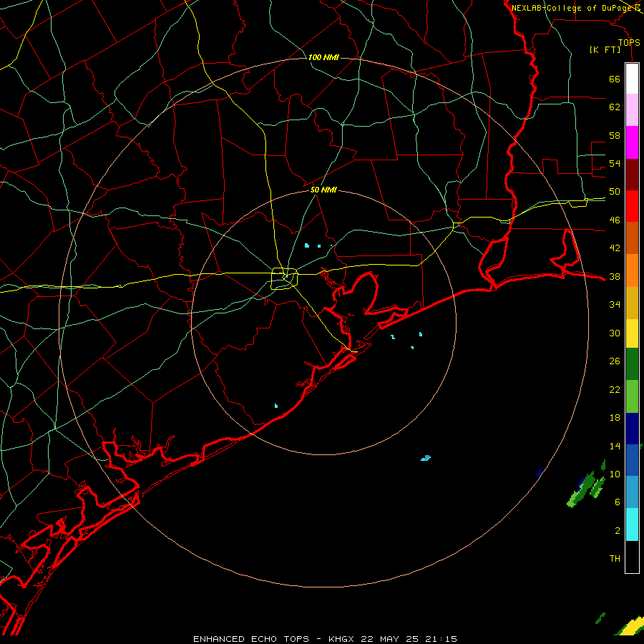Click the "14" legend value
This screenshot has height=644, width=644.
point(615,446)
